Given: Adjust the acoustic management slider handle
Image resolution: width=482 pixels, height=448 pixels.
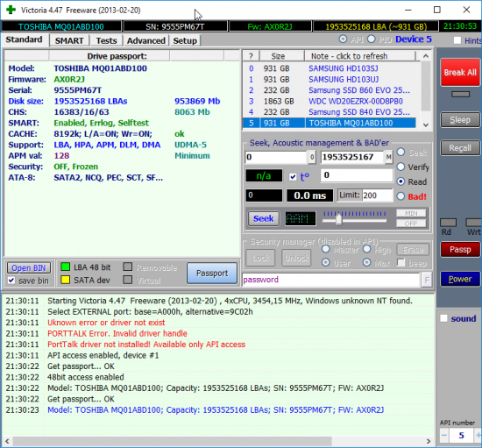Looking at the screenshot, I should (x=339, y=219).
